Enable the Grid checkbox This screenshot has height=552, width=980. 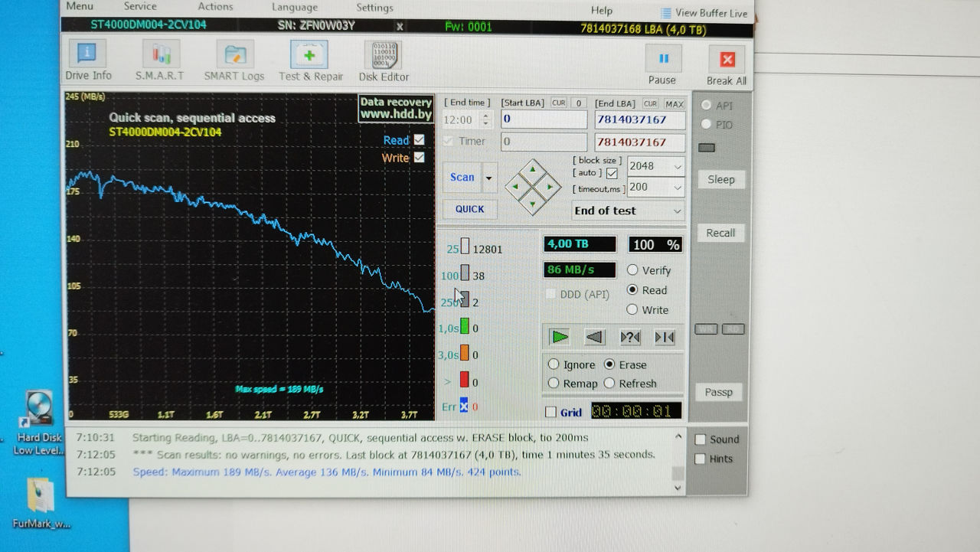[550, 413]
